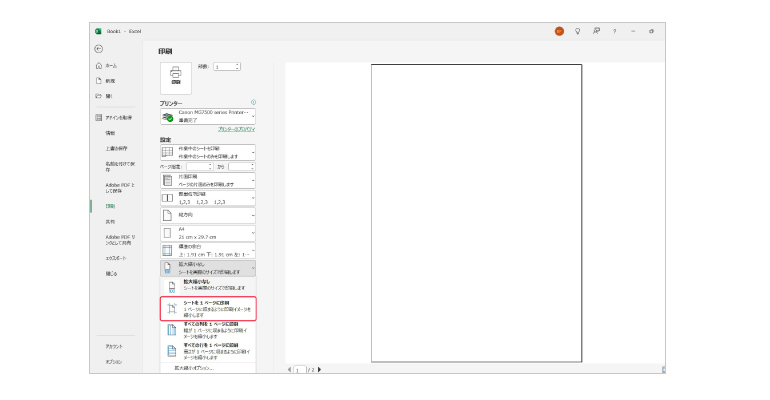Click the current page number field under preview

(300, 370)
